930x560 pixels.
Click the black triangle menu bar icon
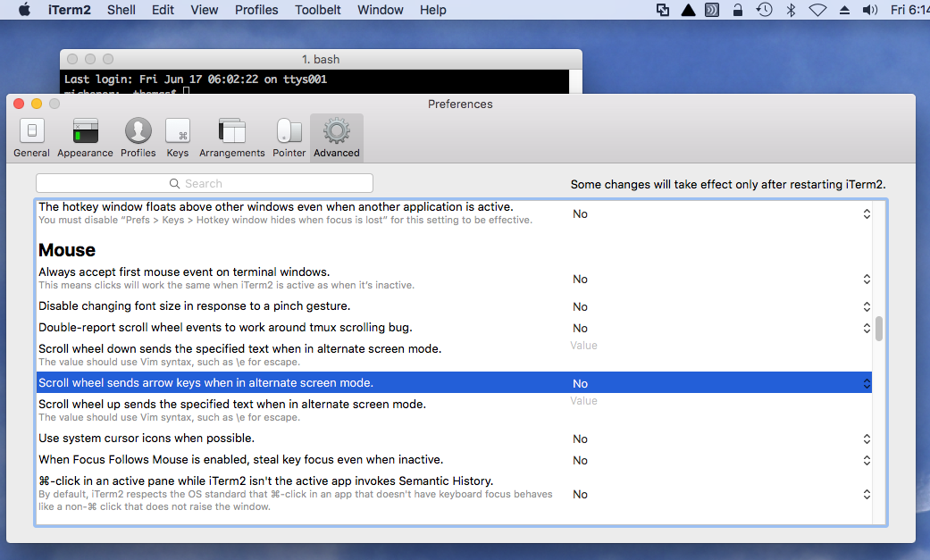click(688, 10)
